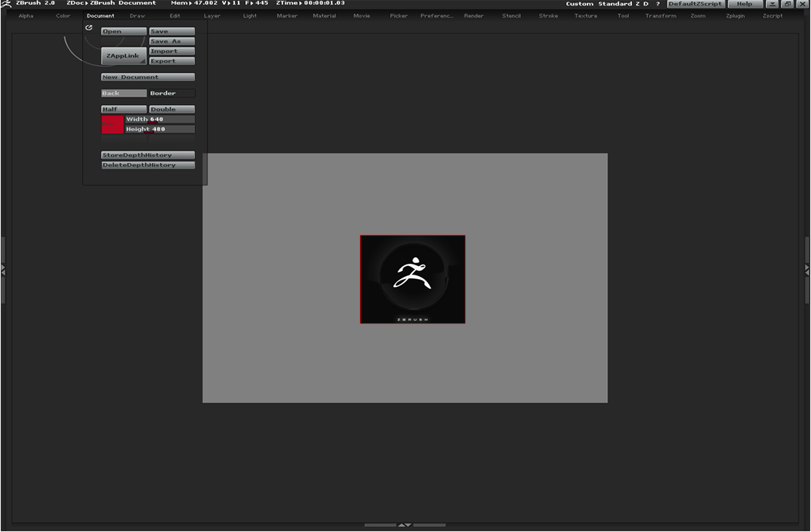Click the restore window icon

(x=787, y=4)
